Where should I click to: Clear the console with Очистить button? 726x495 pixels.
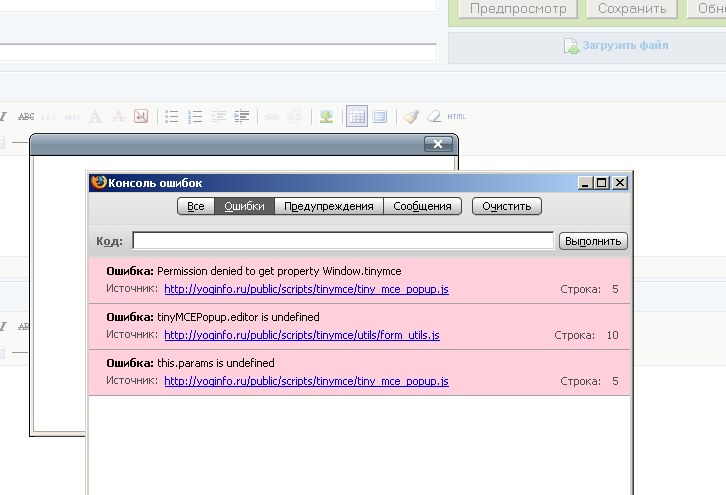[x=507, y=207]
